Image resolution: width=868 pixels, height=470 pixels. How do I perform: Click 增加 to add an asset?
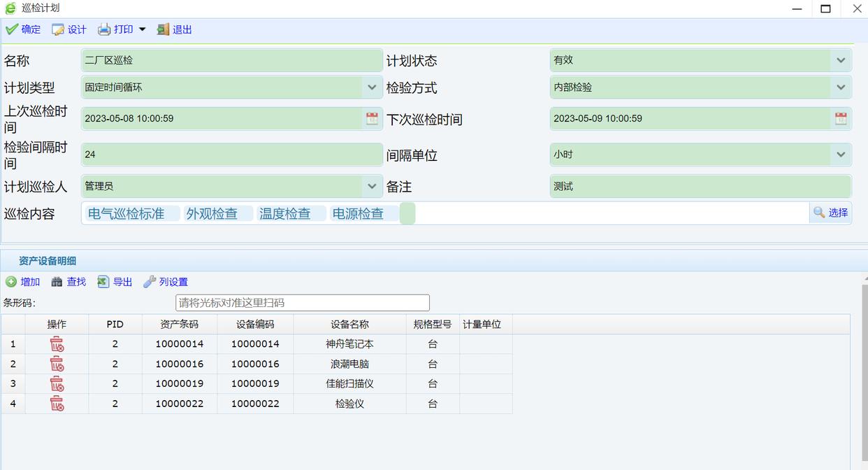click(x=22, y=282)
